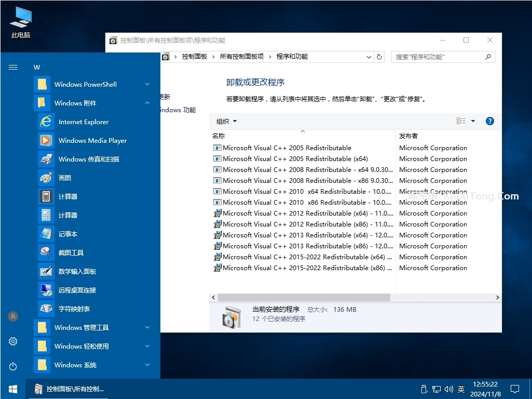Click the scrollbar right arrow
The image size is (532, 399).
tap(497, 298)
